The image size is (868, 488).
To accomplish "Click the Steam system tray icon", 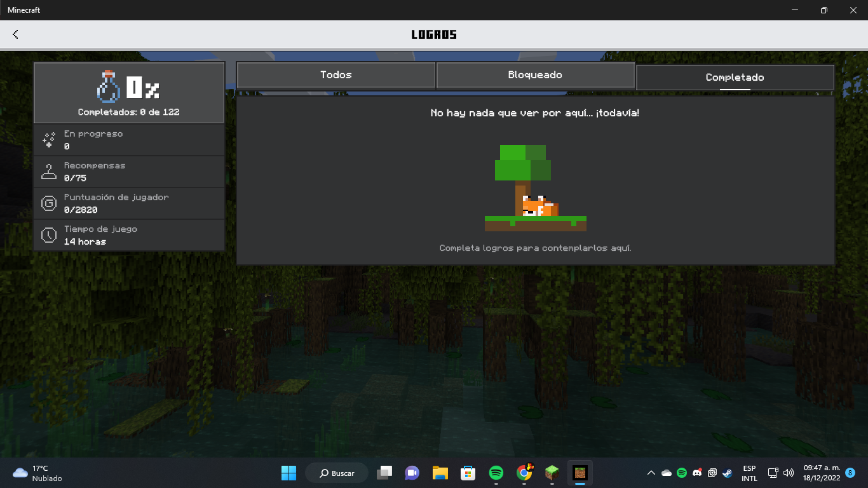I will coord(728,473).
